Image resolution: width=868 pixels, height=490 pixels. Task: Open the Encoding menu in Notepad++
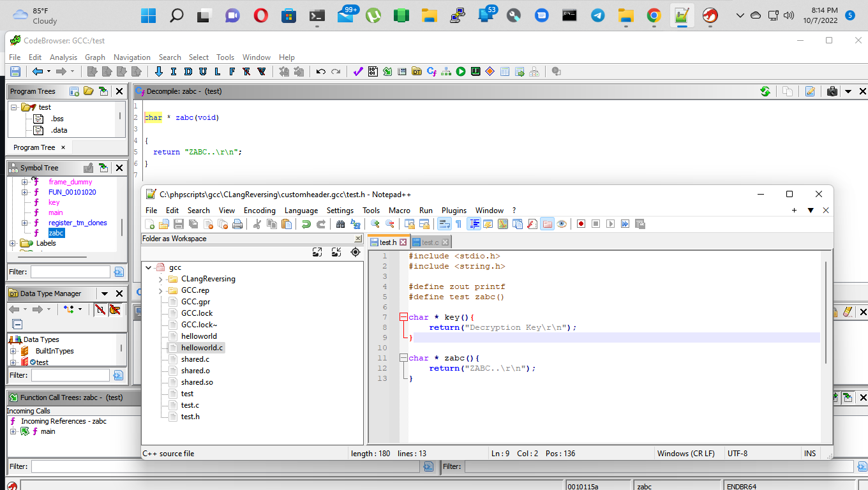coord(259,210)
